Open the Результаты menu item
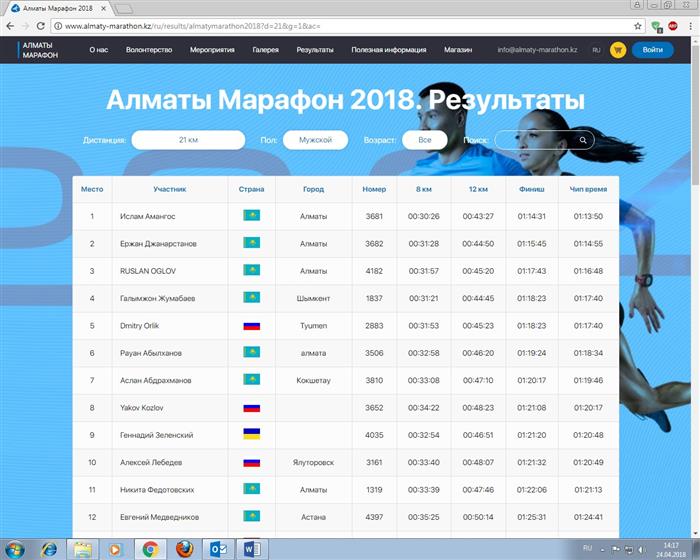This screenshot has width=700, height=560. 315,49
